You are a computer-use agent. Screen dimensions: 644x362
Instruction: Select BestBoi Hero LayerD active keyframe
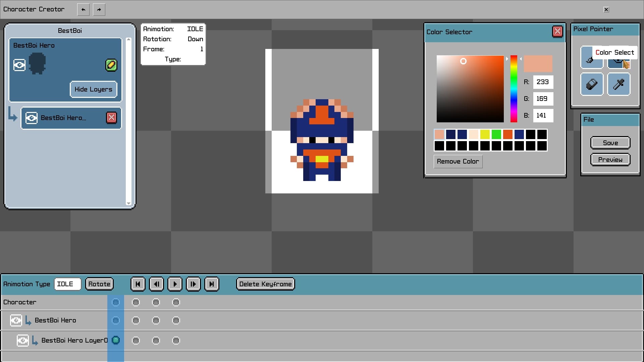[116, 340]
